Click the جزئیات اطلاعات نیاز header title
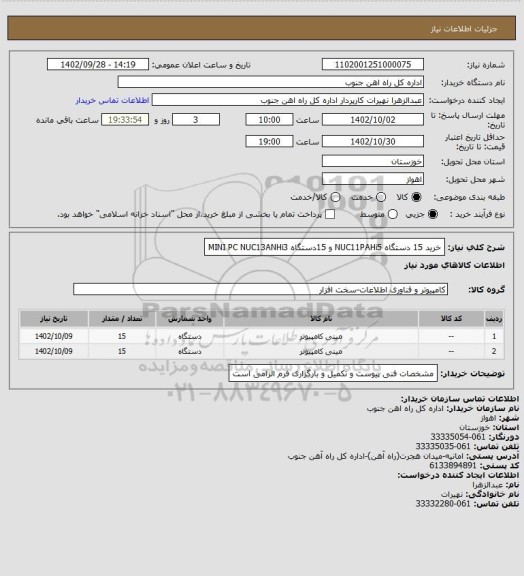Image resolution: width=524 pixels, height=576 pixels. pyautogui.click(x=464, y=29)
